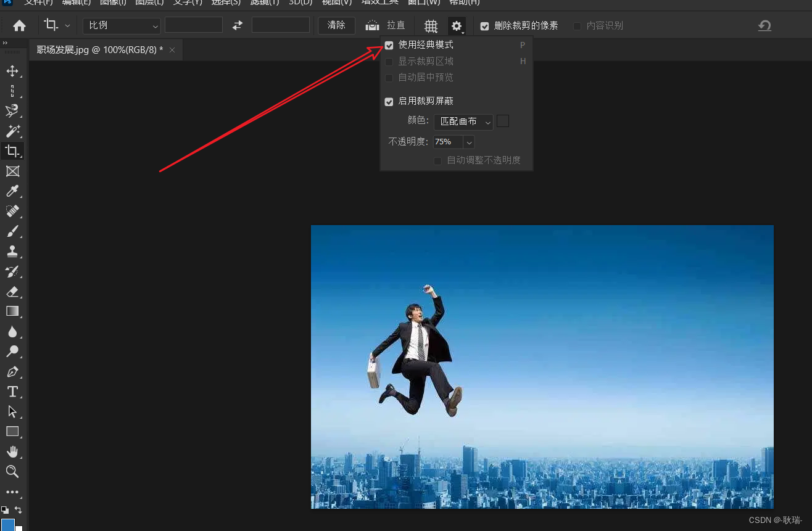Screen dimensions: 812x531
Task: Swap width and height crop values
Action: click(238, 25)
